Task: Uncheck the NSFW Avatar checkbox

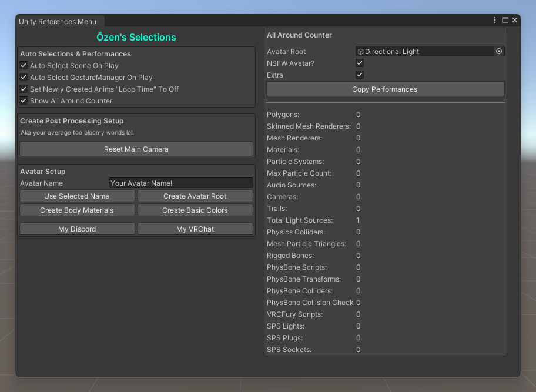Action: pos(360,63)
